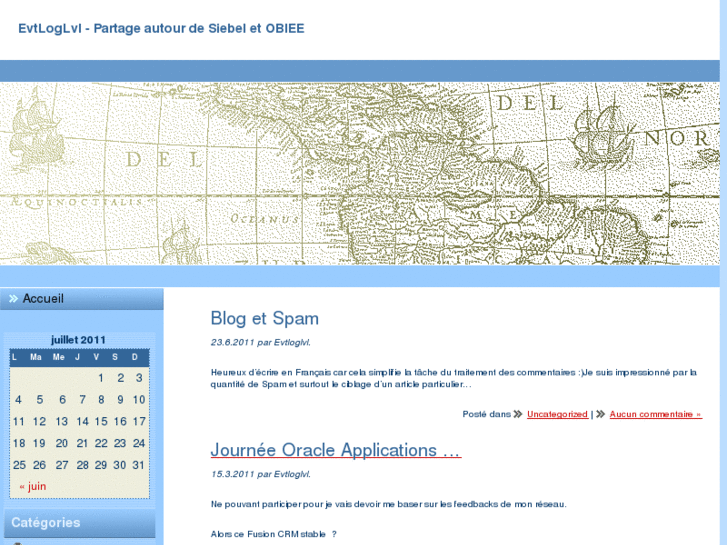Image resolution: width=727 pixels, height=545 pixels.
Task: Click the Me weekday header in calendar
Action: pos(58,357)
